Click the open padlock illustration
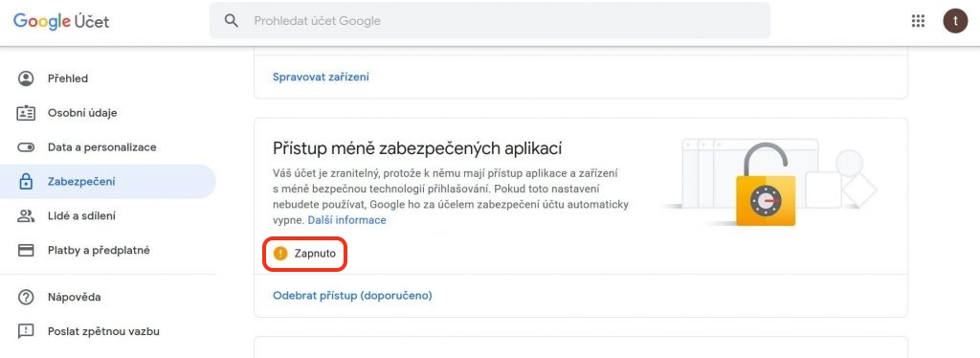 point(765,184)
